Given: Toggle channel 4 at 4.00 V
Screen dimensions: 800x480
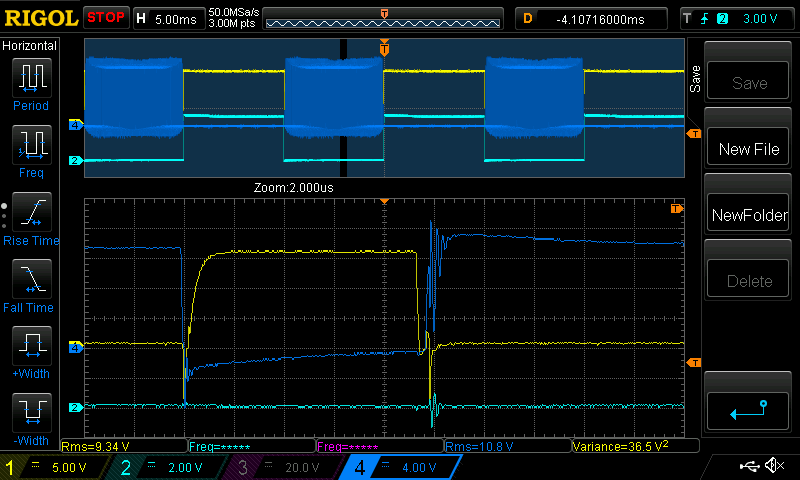Looking at the screenshot, I should coord(395,467).
